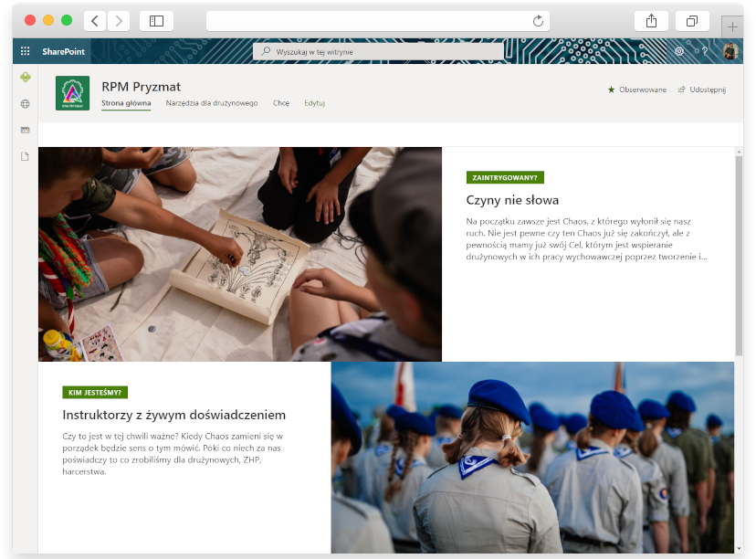
Task: Click the green home icon in left sidebar
Action: pos(26,78)
